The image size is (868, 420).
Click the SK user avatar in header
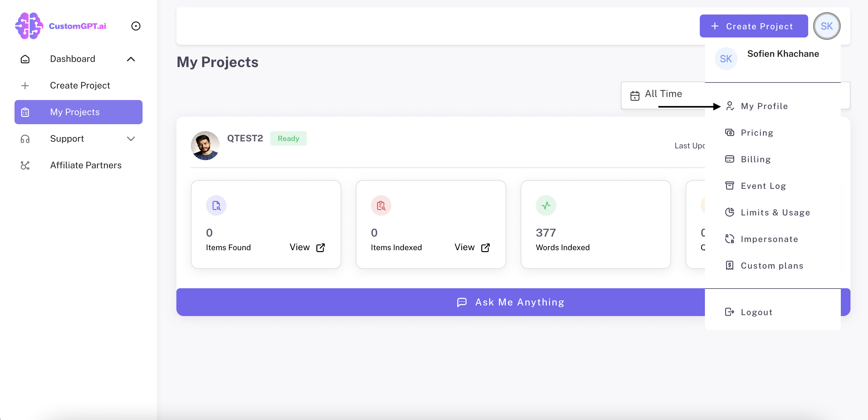tap(826, 26)
